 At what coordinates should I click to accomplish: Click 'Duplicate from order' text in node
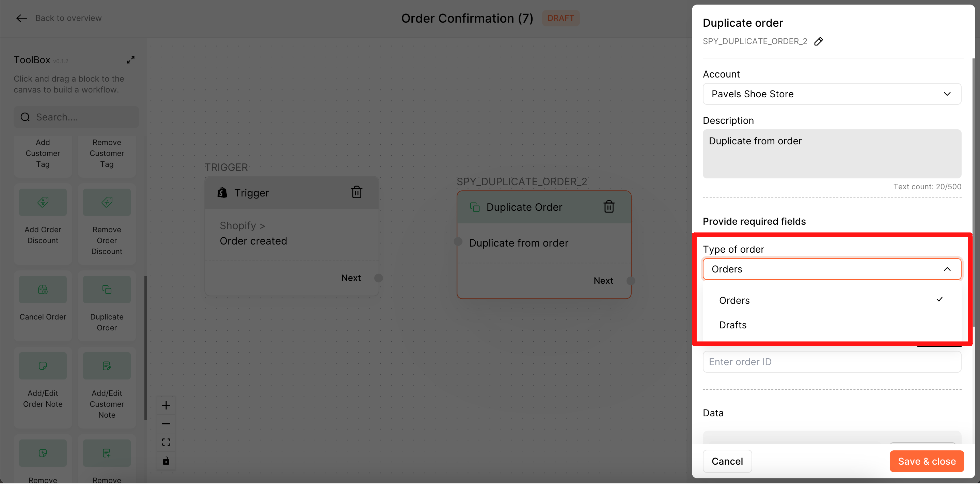(518, 243)
